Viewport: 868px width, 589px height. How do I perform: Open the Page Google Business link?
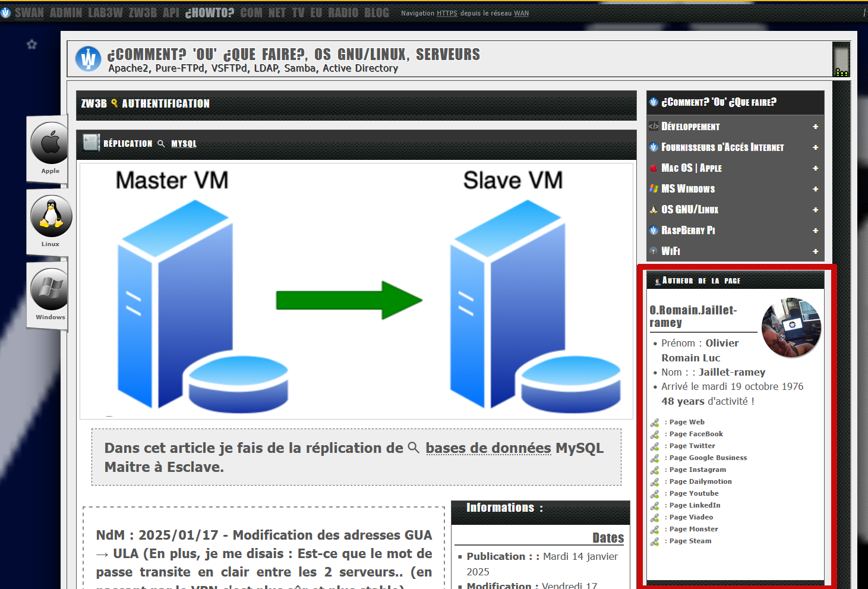click(708, 458)
